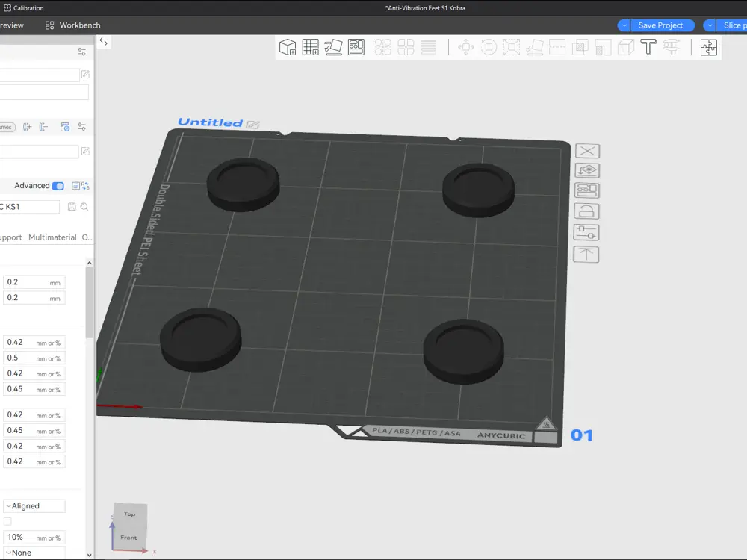Viewport: 747px width, 560px height.
Task: Click the Front face of view cube
Action: click(x=128, y=537)
